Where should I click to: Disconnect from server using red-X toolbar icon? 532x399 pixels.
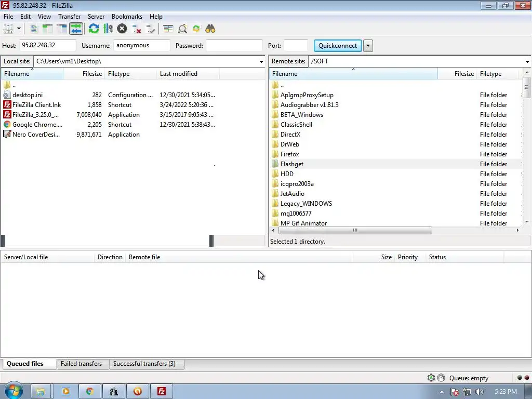(137, 29)
